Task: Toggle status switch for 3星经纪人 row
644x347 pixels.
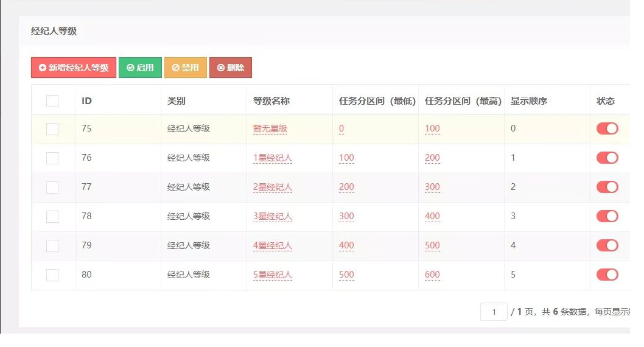Action: coord(607,216)
